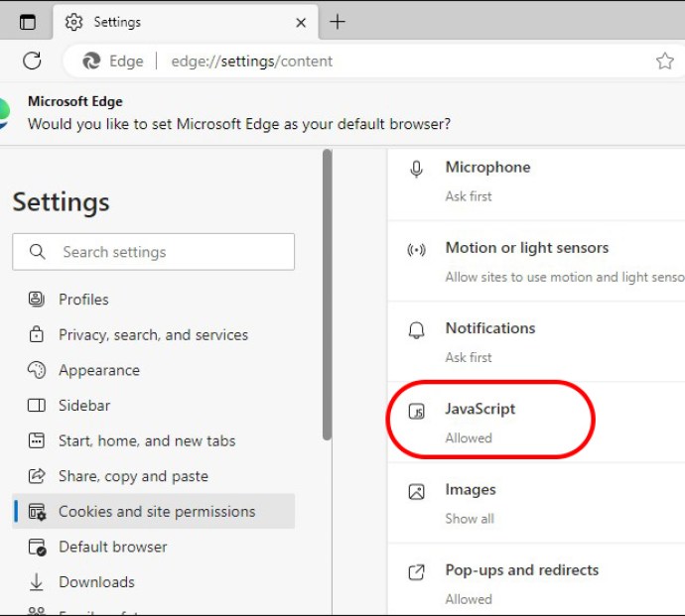Click the Settings page heading
685x616 pixels.
[x=61, y=202]
